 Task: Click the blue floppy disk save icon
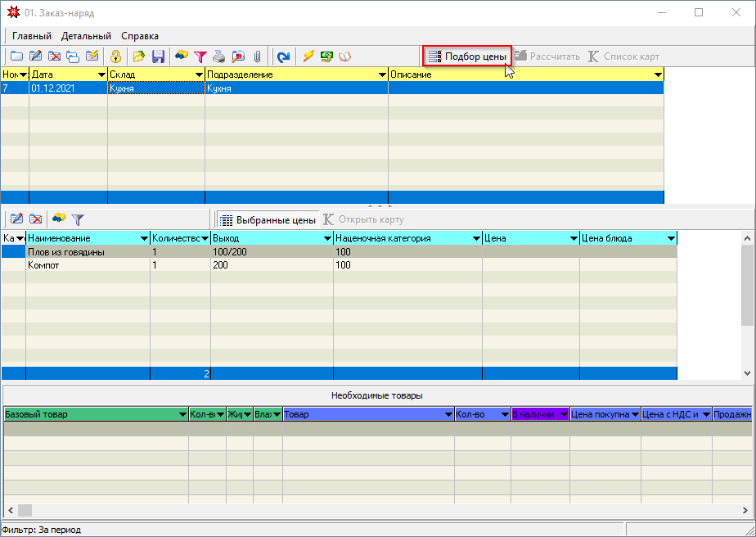(x=158, y=56)
